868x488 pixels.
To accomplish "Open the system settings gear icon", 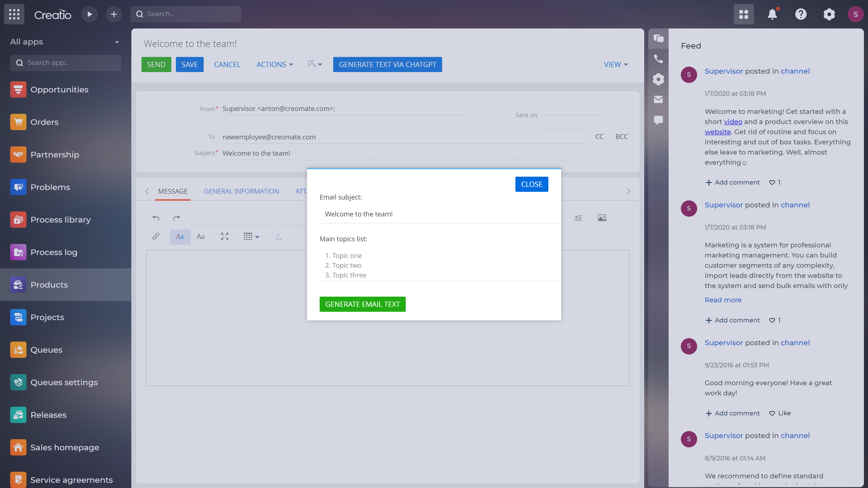I will tap(829, 14).
